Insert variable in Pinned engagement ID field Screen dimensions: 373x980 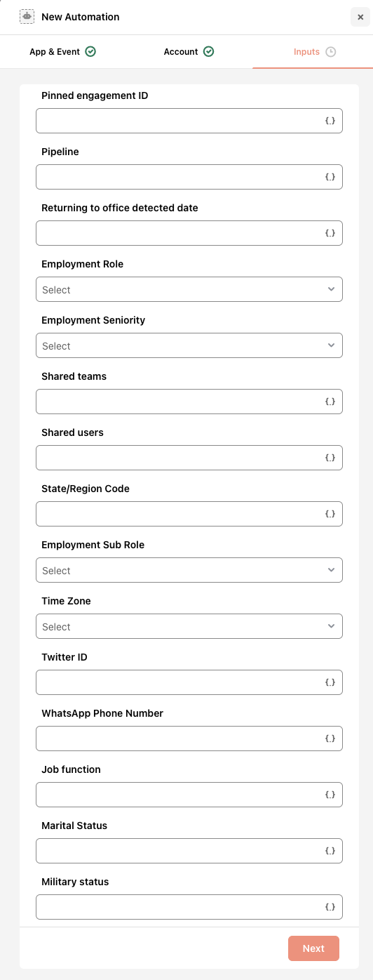click(330, 121)
